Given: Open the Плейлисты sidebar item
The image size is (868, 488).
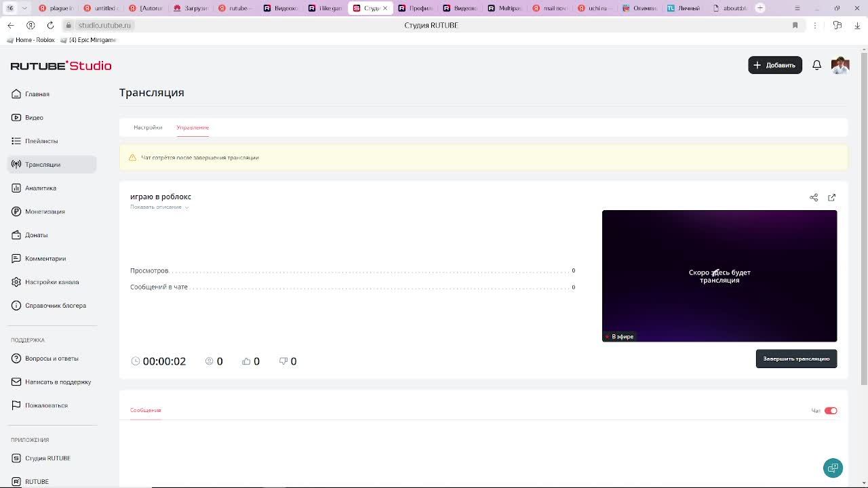Looking at the screenshot, I should [x=52, y=141].
